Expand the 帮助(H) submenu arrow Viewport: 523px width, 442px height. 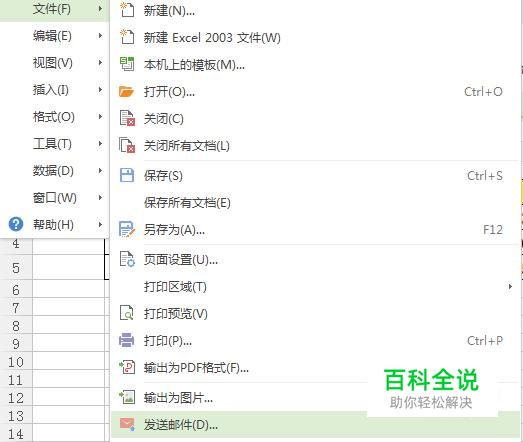(100, 225)
